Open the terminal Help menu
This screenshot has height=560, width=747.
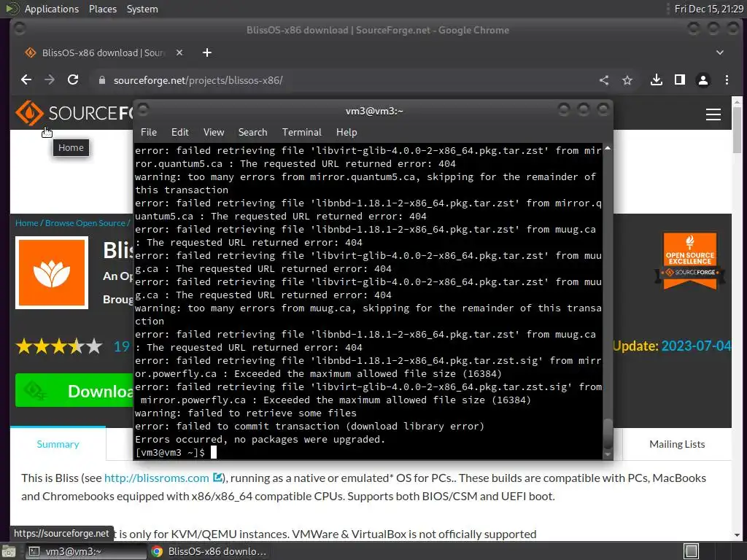click(347, 132)
